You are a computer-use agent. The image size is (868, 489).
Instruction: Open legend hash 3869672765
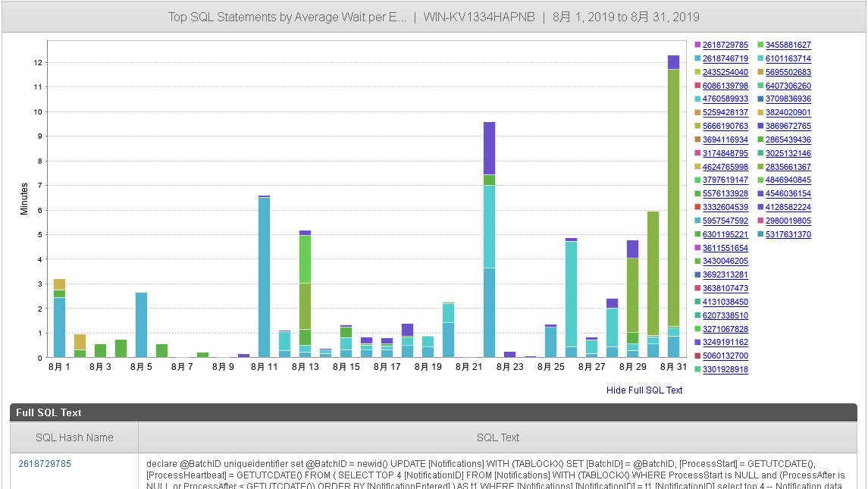pyautogui.click(x=788, y=126)
